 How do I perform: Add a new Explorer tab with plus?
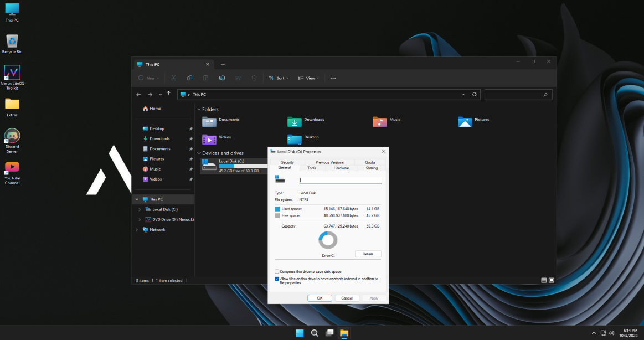[x=223, y=64]
